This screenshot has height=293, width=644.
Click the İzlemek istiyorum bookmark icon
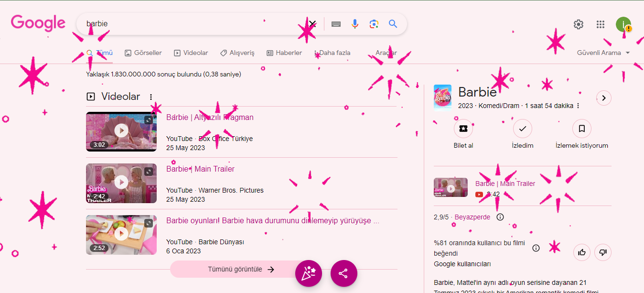(581, 128)
